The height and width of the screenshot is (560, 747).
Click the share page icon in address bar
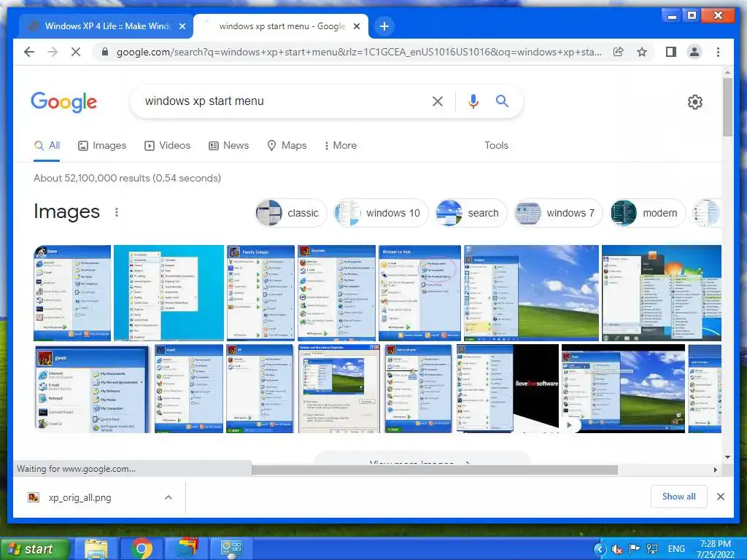pyautogui.click(x=619, y=52)
